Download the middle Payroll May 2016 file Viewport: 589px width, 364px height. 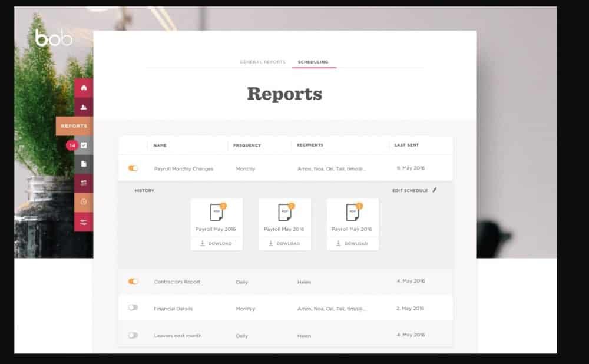pyautogui.click(x=284, y=243)
